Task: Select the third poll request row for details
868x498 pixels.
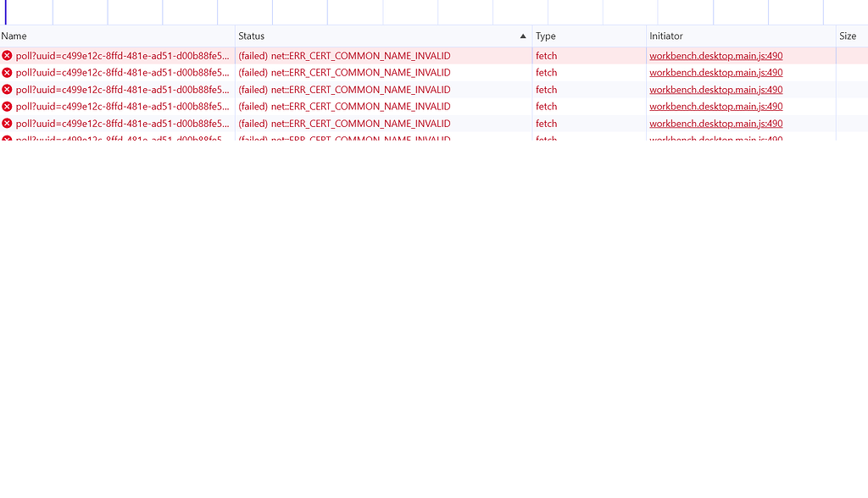Action: tap(127, 89)
